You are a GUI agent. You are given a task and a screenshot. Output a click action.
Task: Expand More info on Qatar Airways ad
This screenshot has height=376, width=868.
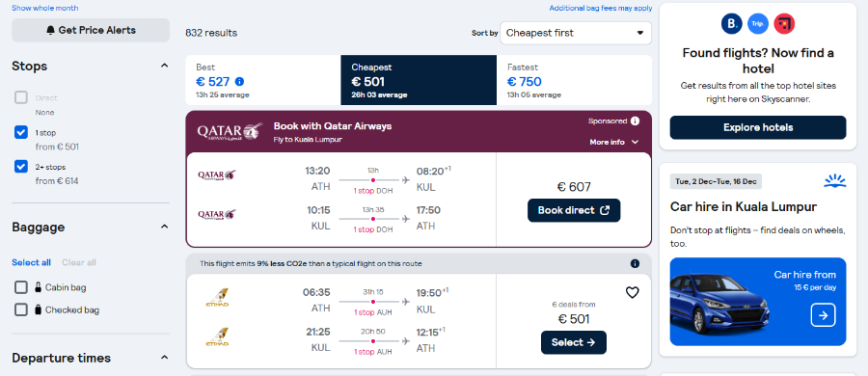click(614, 143)
